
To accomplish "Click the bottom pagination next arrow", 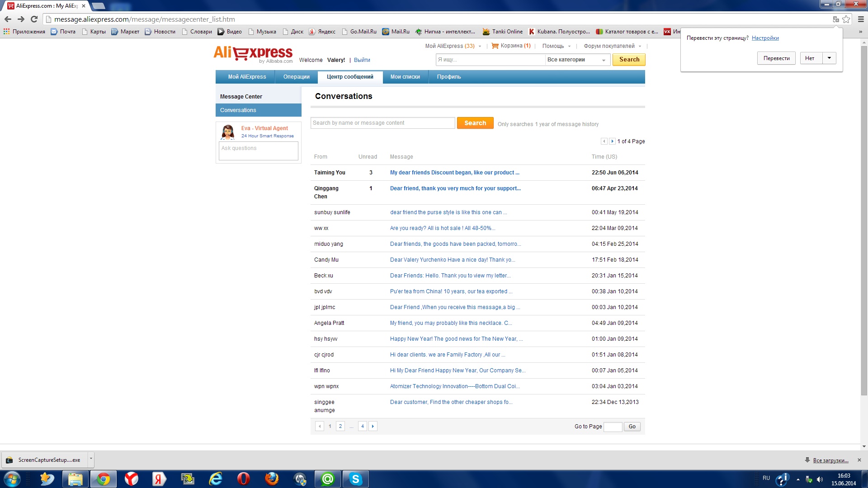I will tap(373, 426).
